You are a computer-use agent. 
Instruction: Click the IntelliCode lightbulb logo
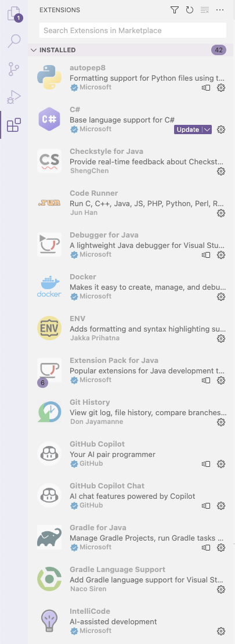(x=49, y=621)
